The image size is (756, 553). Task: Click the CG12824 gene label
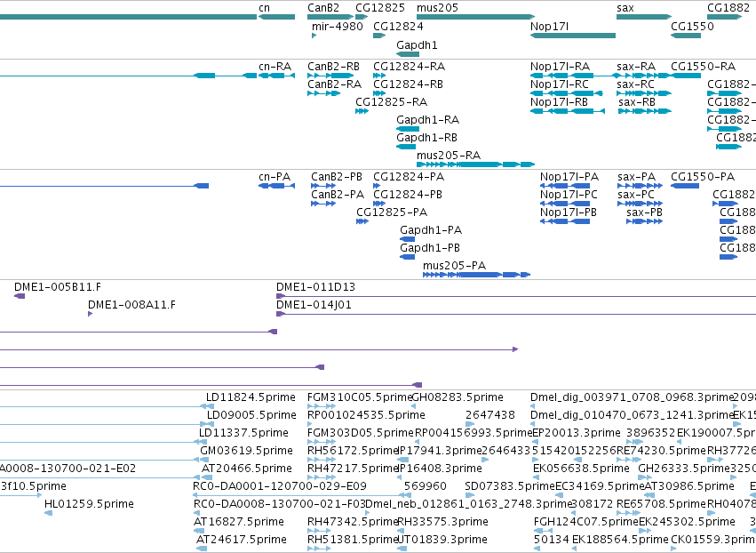(x=398, y=26)
